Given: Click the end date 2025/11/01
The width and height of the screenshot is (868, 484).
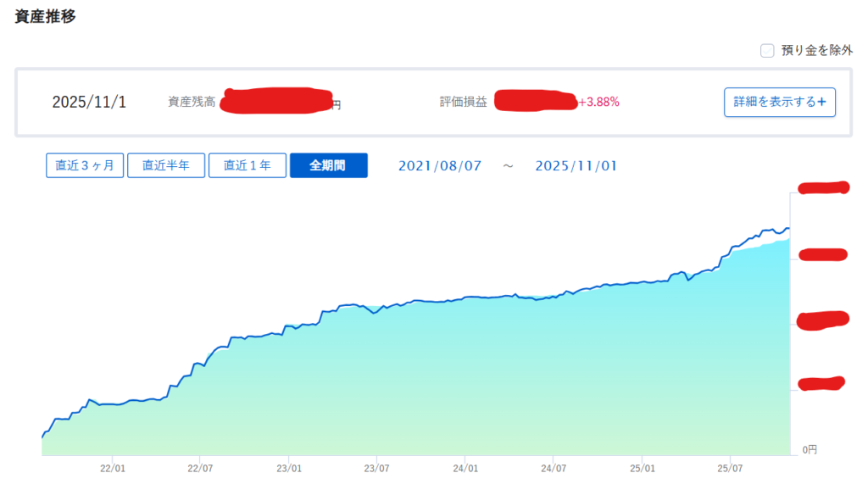Looking at the screenshot, I should point(576,166).
